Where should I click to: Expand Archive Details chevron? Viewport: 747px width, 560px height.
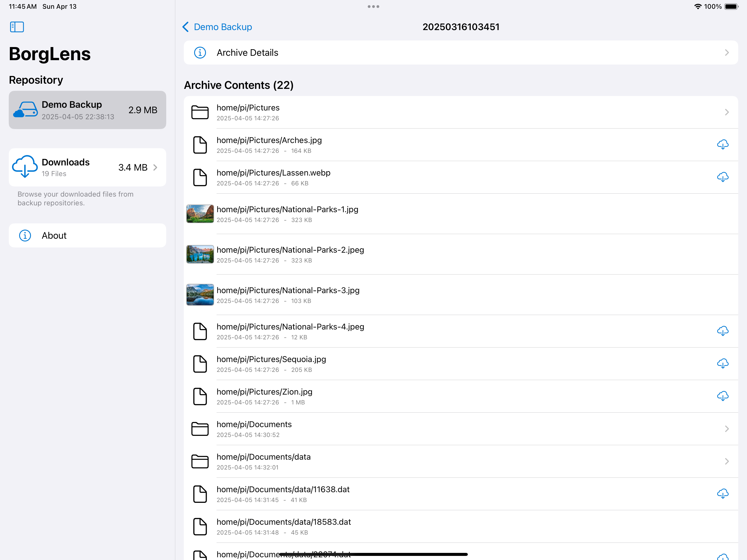727,53
